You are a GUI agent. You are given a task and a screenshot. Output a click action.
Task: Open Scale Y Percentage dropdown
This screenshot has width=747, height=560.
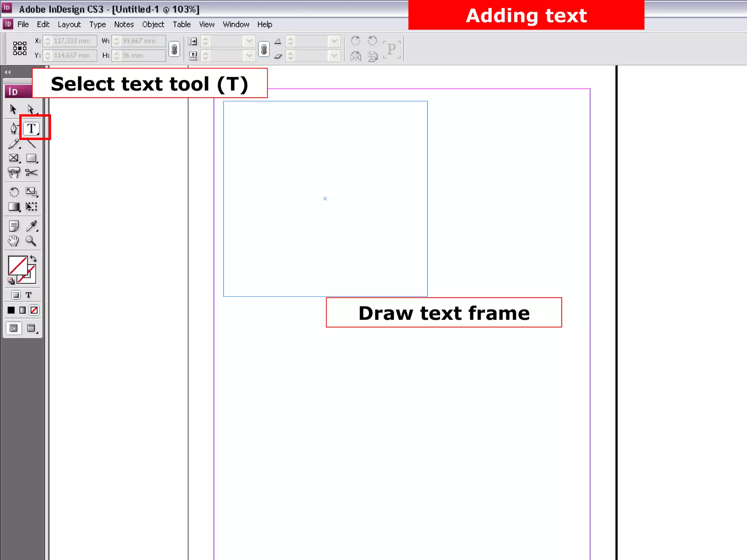[249, 55]
